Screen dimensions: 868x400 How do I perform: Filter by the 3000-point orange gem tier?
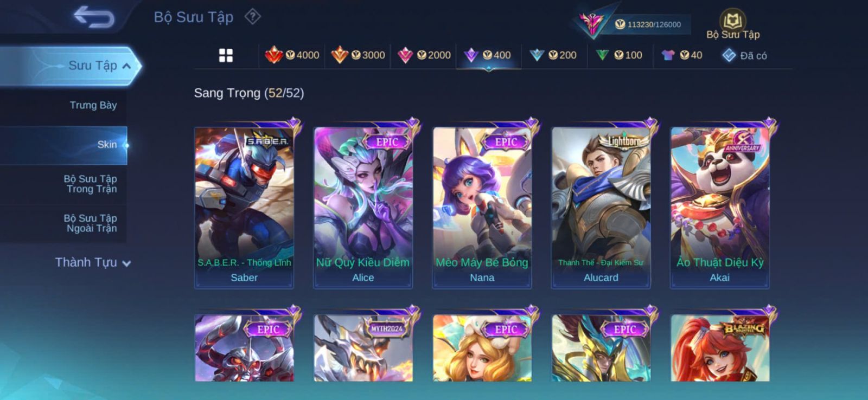358,55
